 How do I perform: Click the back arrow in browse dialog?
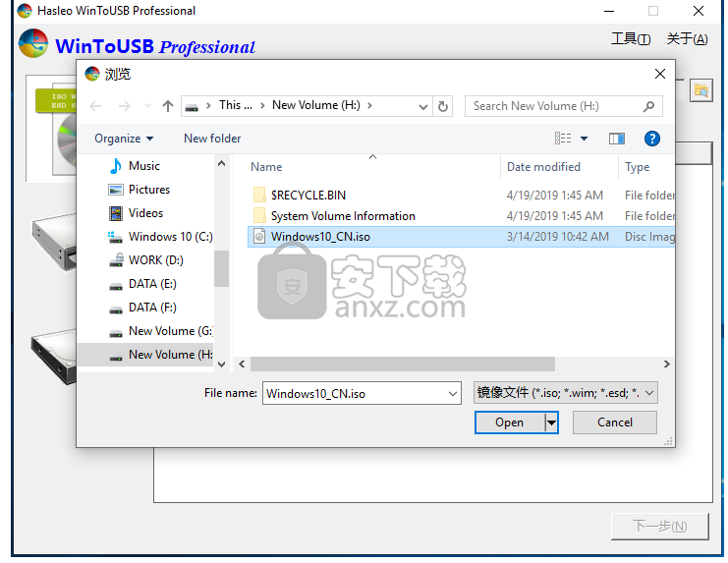95,106
